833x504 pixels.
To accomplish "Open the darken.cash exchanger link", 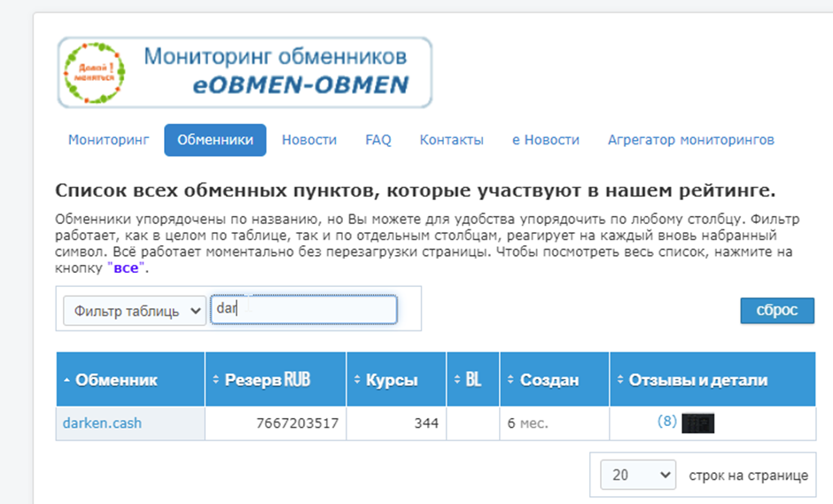I will coord(102,423).
